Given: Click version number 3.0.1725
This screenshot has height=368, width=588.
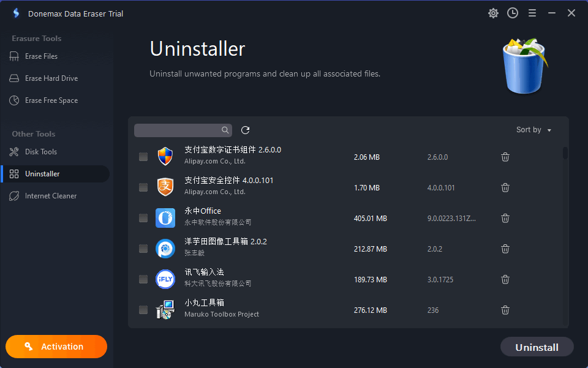Looking at the screenshot, I should pos(440,280).
